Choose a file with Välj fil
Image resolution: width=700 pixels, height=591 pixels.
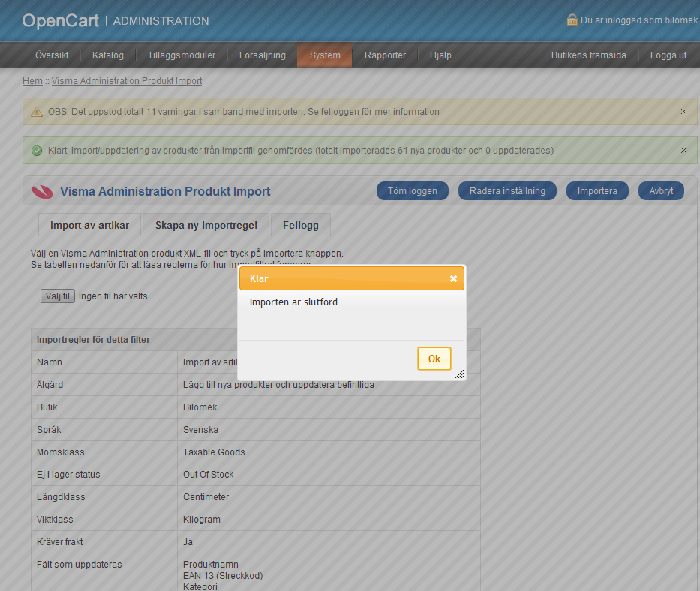click(58, 296)
